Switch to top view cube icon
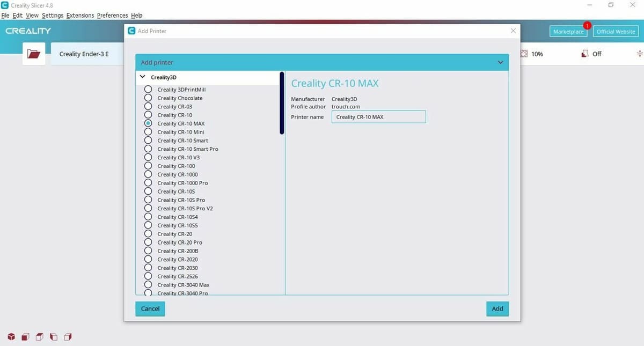The height and width of the screenshot is (346, 644). click(39, 337)
